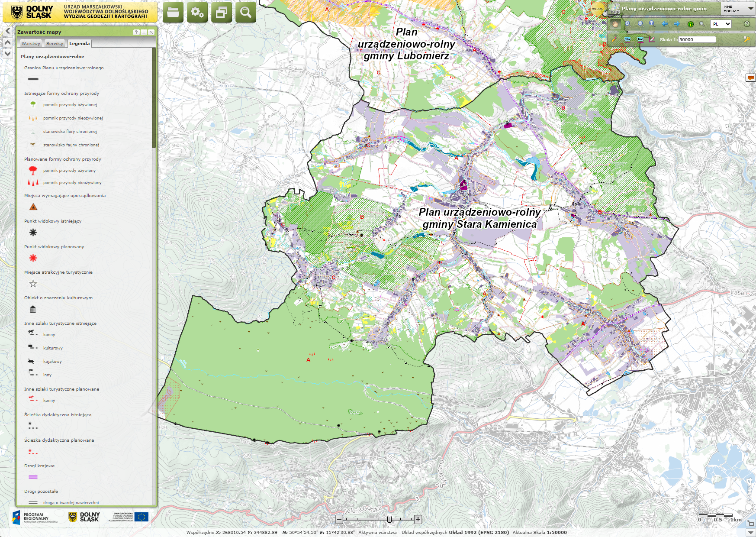Click the plus button on zoom slider

[x=418, y=519]
